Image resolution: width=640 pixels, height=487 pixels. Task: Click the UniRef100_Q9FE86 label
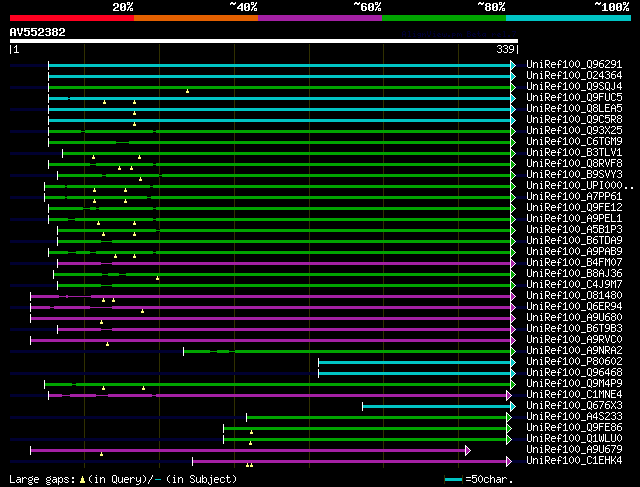pyautogui.click(x=574, y=428)
